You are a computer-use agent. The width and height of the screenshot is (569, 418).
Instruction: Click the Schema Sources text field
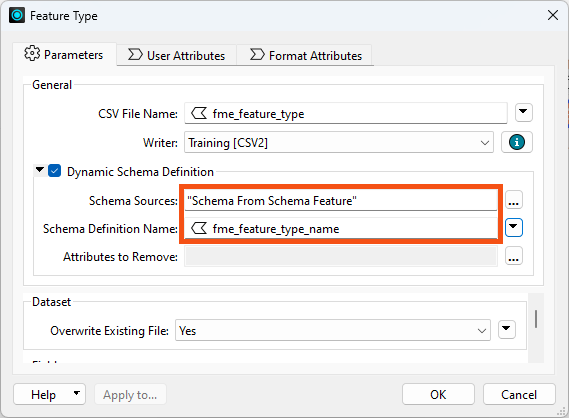341,200
